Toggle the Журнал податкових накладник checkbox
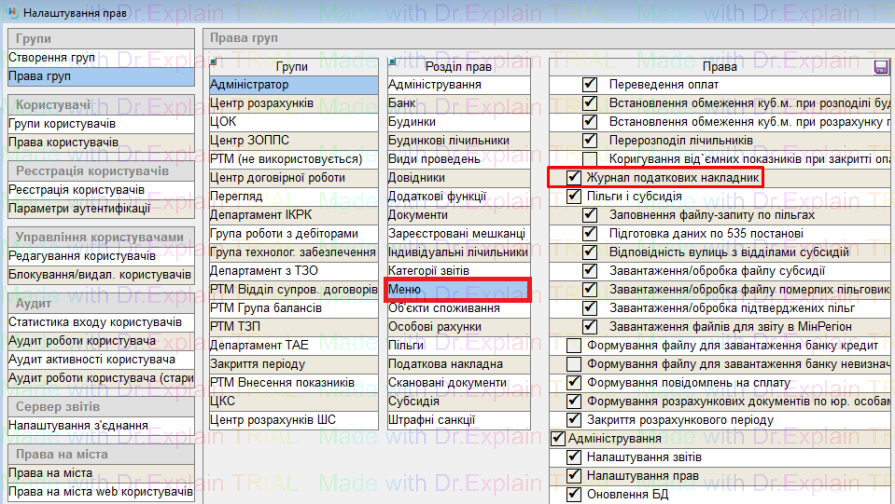The height and width of the screenshot is (504, 895). coord(573,178)
